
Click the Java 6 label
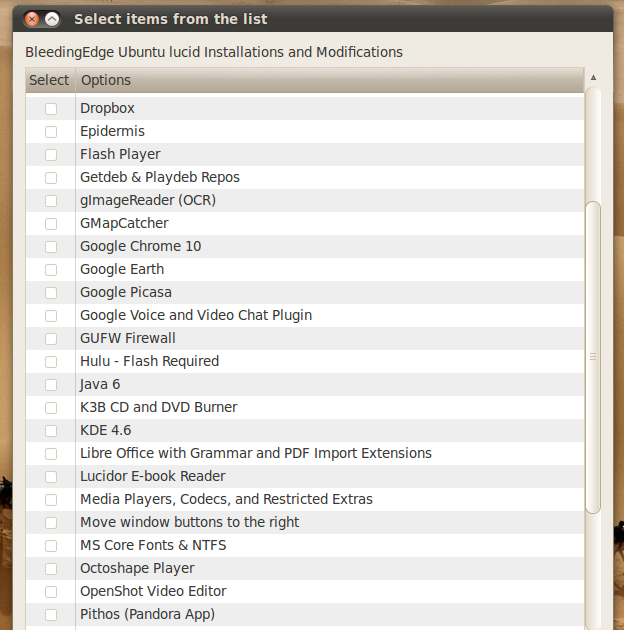coord(100,384)
